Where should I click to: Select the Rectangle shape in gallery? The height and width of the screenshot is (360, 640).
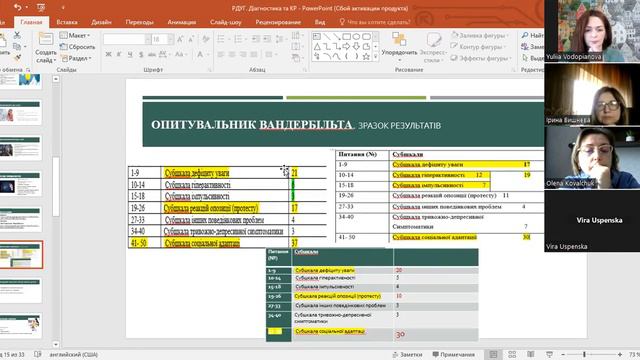[x=347, y=37]
